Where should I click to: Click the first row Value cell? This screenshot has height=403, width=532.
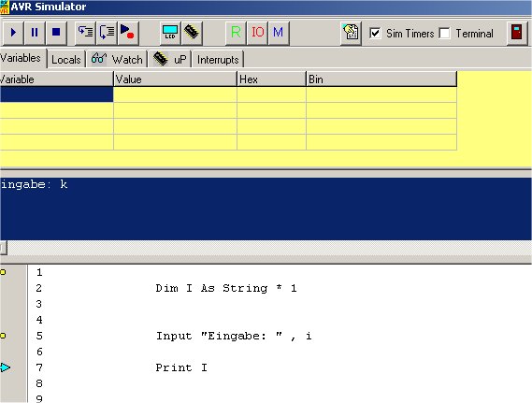(x=175, y=94)
